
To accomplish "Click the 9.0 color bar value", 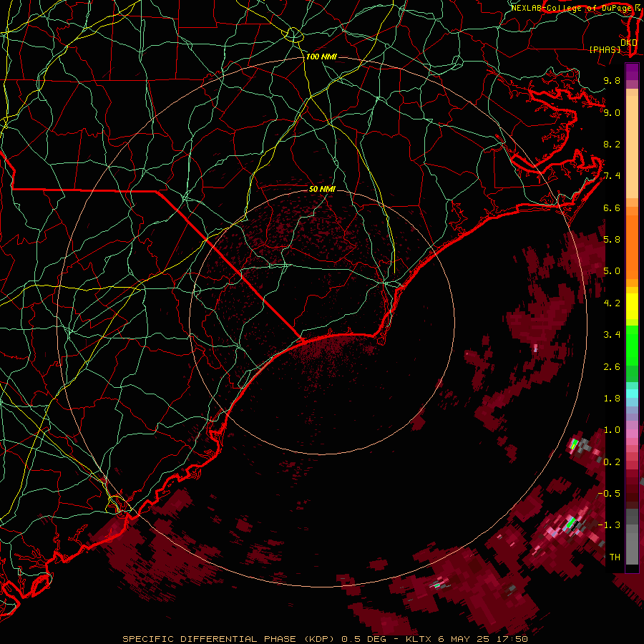I will 612,112.
